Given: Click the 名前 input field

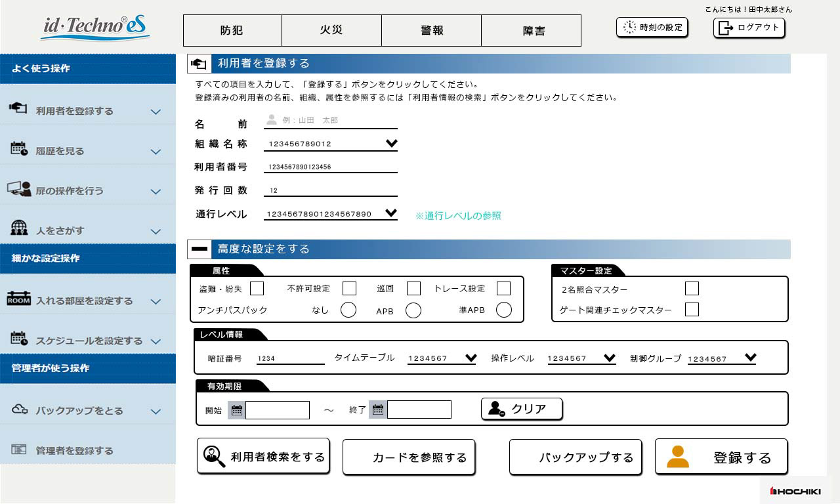Looking at the screenshot, I should (x=328, y=121).
